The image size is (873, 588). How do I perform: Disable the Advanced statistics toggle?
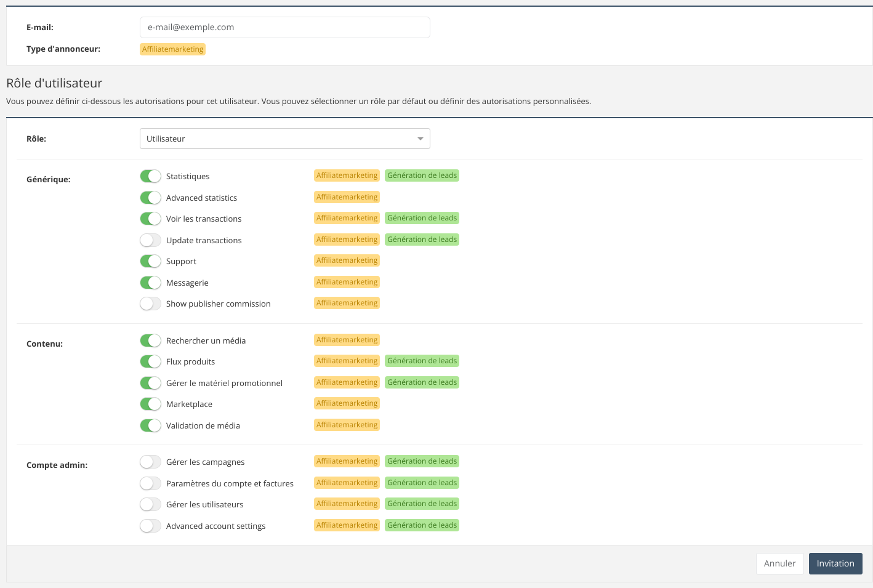point(150,198)
